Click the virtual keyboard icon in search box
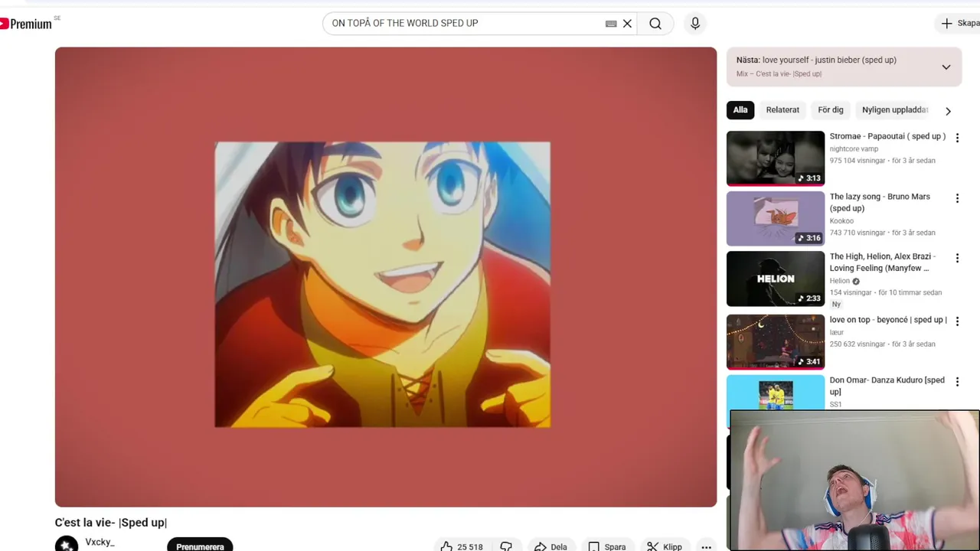980x551 pixels. click(x=611, y=24)
